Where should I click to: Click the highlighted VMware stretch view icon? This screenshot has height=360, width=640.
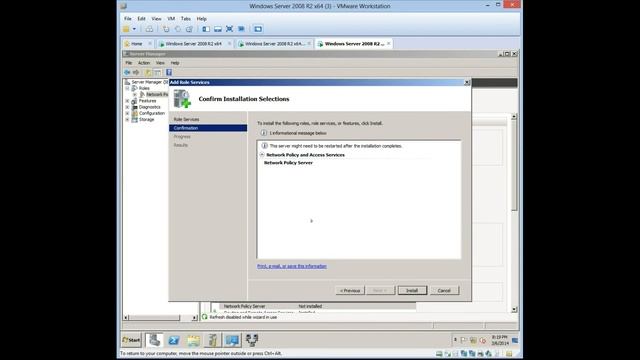[x=258, y=29]
